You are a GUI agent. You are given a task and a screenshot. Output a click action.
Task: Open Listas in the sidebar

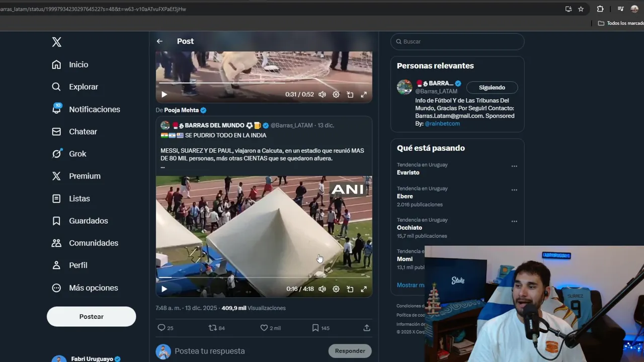(71, 199)
